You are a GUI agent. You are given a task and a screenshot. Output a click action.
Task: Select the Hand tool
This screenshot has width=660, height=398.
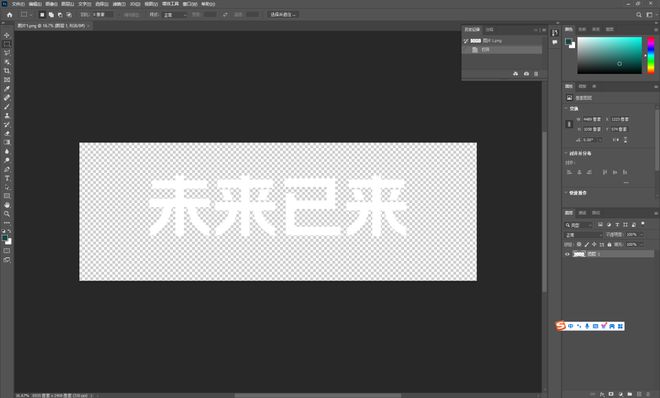tap(7, 205)
